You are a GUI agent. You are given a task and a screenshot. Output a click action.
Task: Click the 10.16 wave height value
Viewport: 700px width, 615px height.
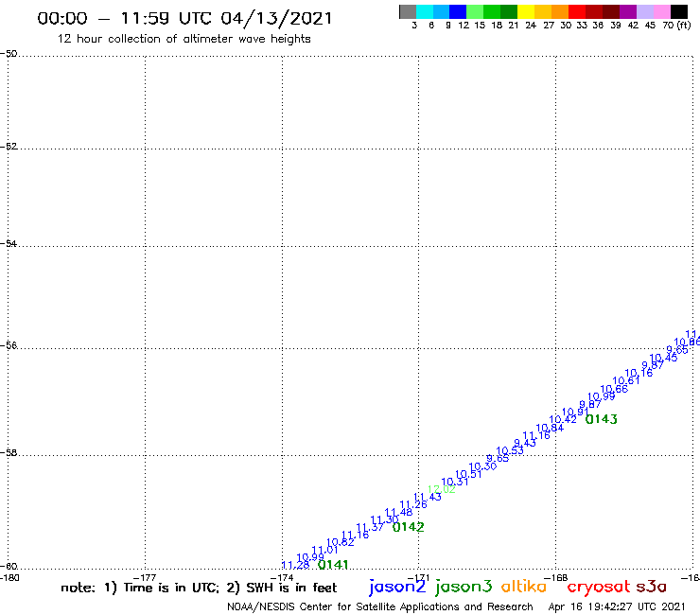(x=639, y=373)
